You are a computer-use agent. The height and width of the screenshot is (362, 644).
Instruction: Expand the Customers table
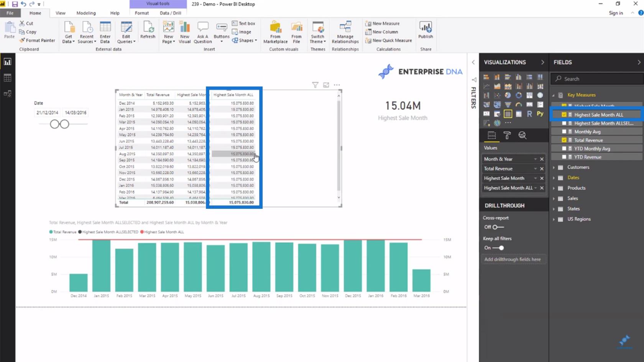[x=554, y=167]
